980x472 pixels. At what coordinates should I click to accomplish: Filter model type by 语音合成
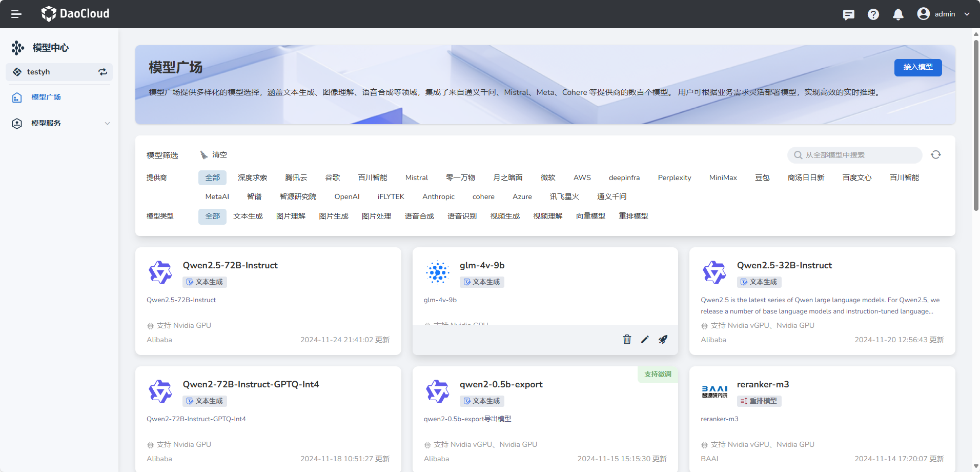pos(419,216)
